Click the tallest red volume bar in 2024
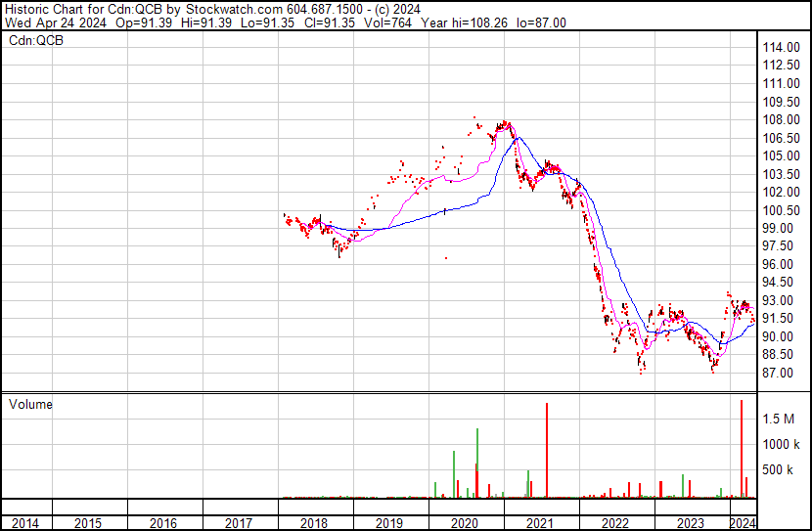 click(742, 449)
